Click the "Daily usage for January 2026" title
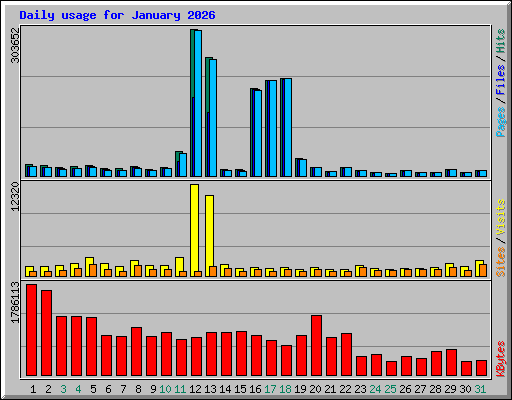Viewport: 512px width, 400px height. point(117,15)
